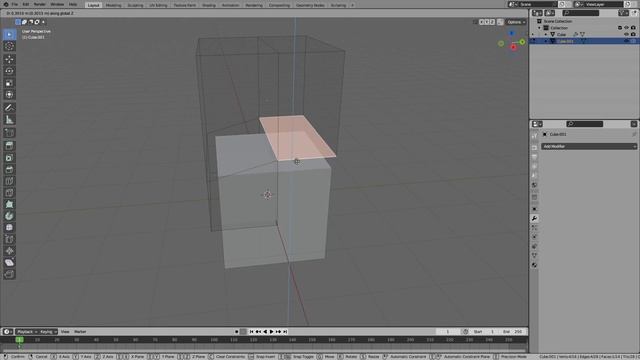Click the Blender logo menu icon

click(5, 4)
